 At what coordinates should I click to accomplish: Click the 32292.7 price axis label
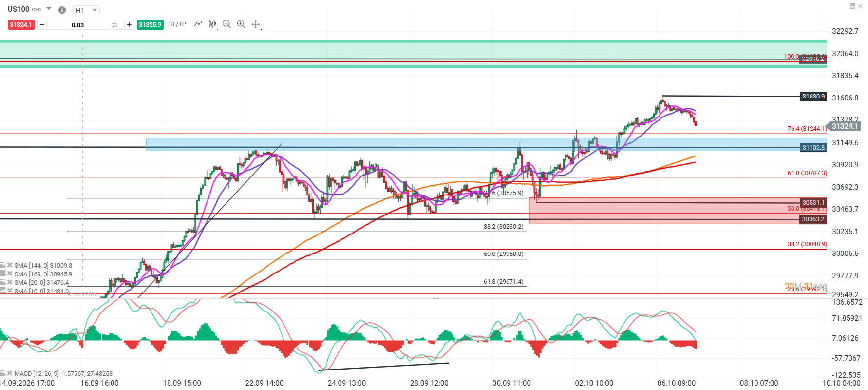click(845, 31)
